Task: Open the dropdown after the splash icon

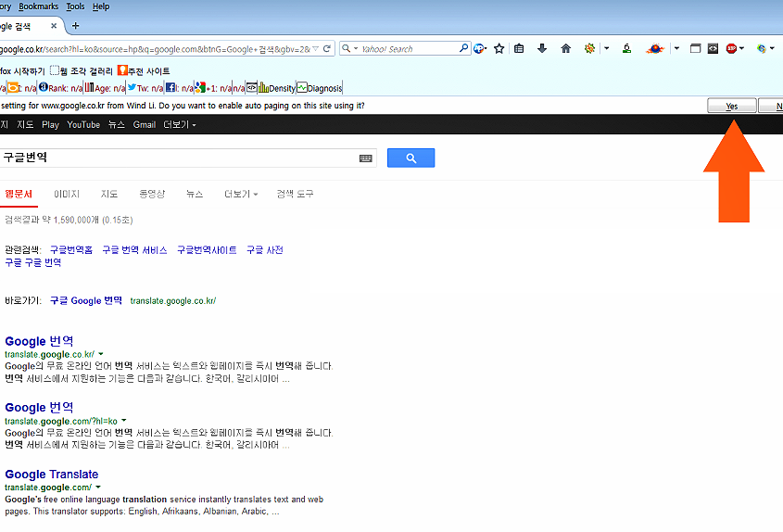Action: tap(676, 48)
